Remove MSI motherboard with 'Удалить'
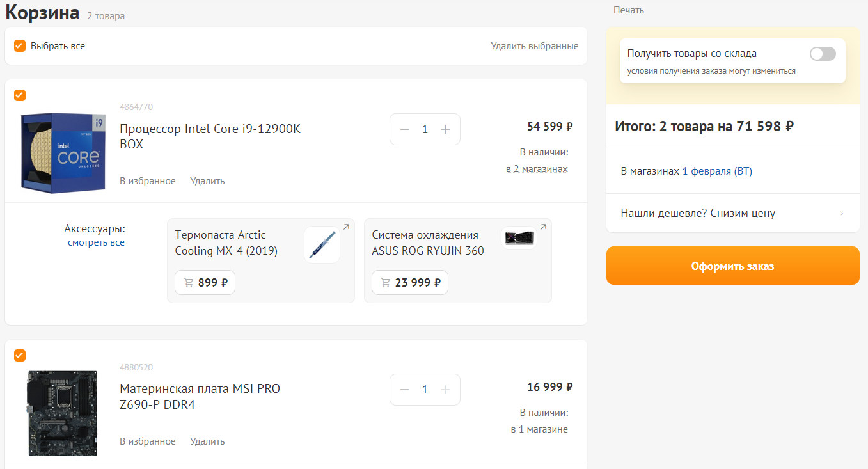868x469 pixels. pos(207,441)
